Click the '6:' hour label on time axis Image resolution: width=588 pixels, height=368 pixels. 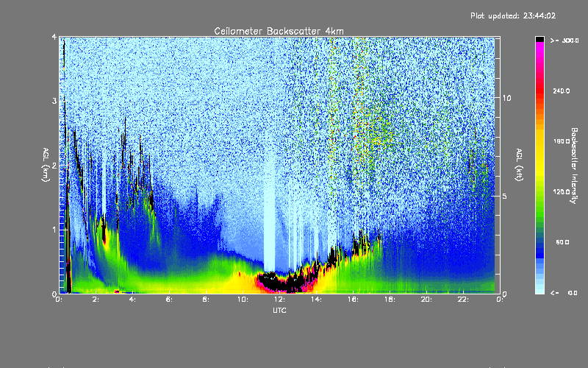click(x=169, y=300)
